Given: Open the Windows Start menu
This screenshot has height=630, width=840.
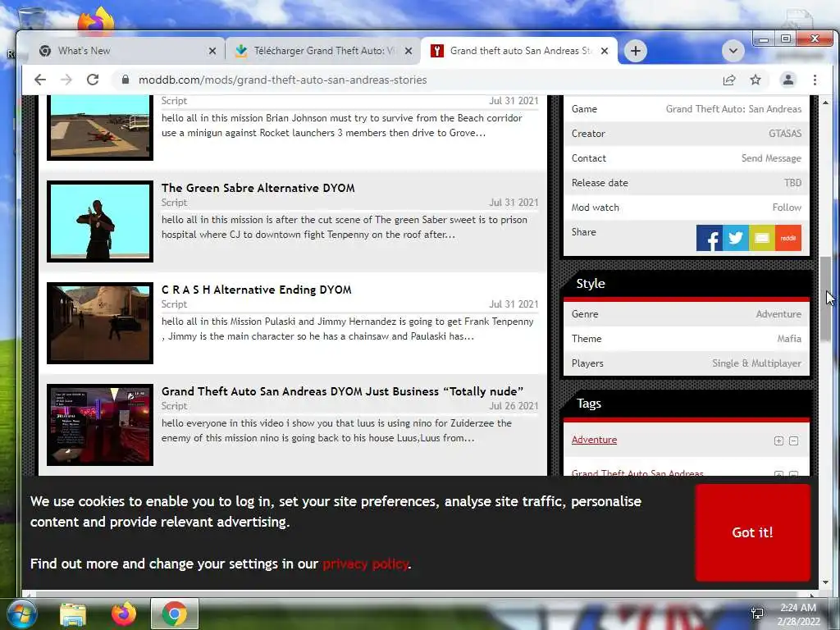Looking at the screenshot, I should tap(22, 614).
